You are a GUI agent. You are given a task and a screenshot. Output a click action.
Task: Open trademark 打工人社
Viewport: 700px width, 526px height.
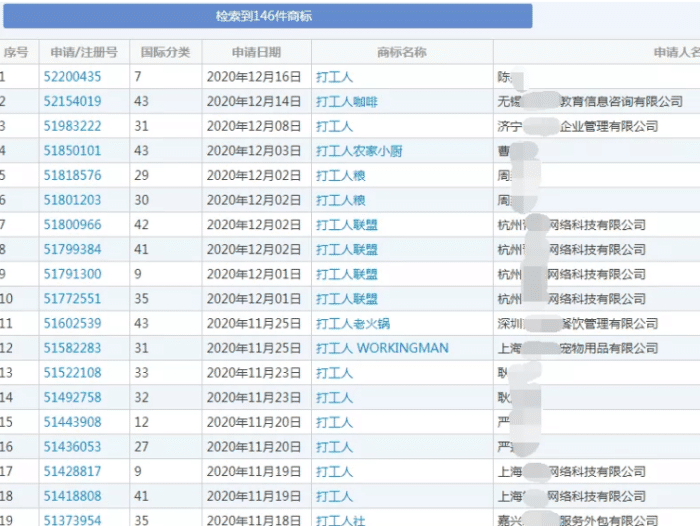pos(341,521)
